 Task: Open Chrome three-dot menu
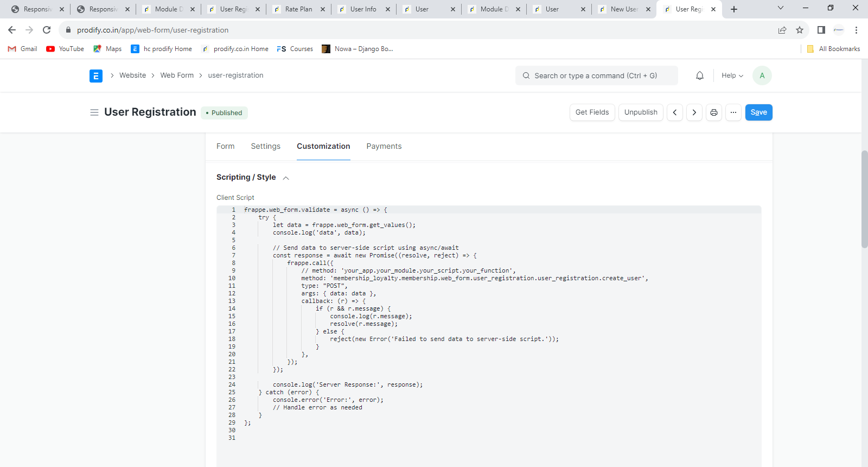click(856, 30)
